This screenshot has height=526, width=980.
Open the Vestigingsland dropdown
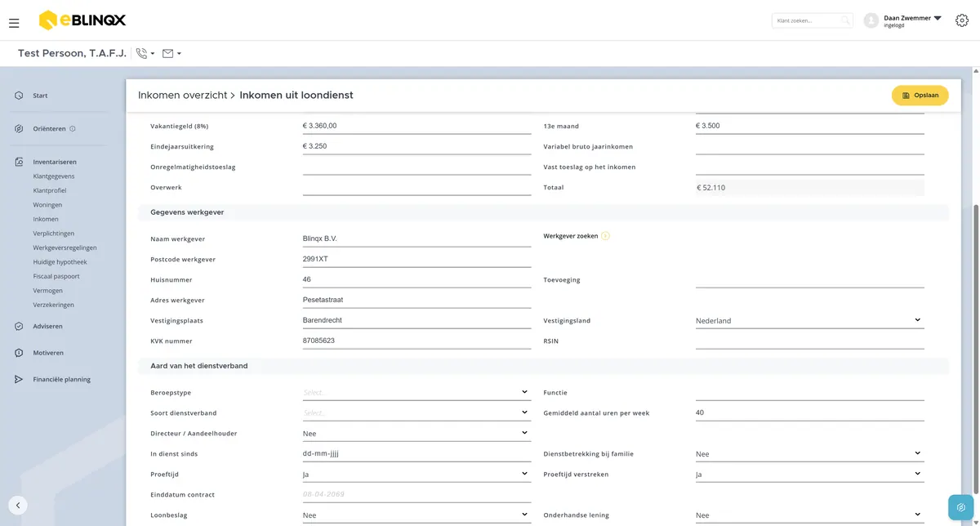tap(809, 321)
